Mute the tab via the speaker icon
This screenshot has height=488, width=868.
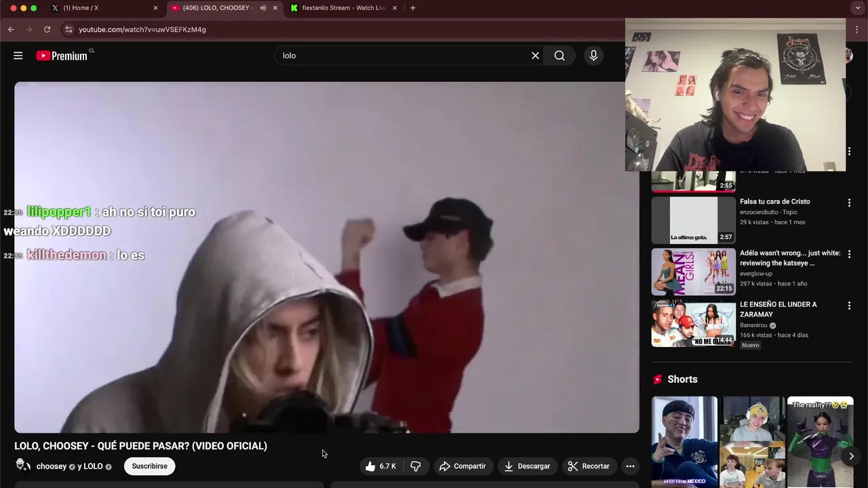pos(263,8)
